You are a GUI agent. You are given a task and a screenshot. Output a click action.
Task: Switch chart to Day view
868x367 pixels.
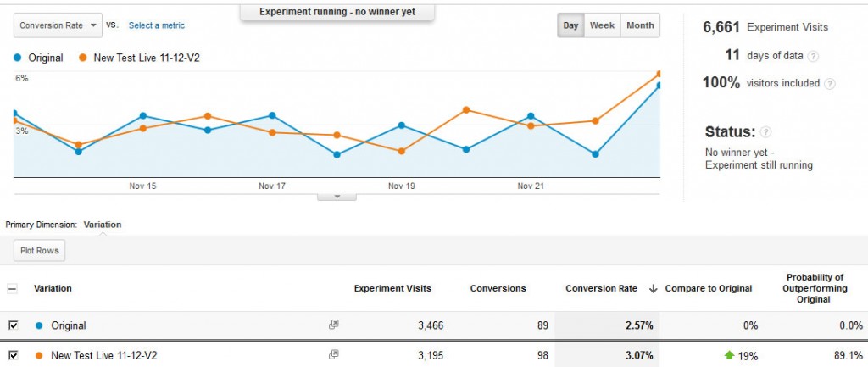tap(570, 25)
